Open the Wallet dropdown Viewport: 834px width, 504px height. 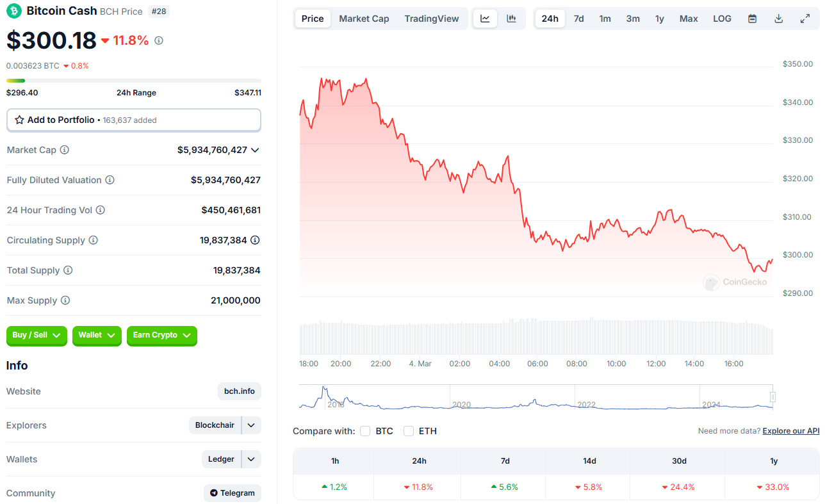pos(97,336)
